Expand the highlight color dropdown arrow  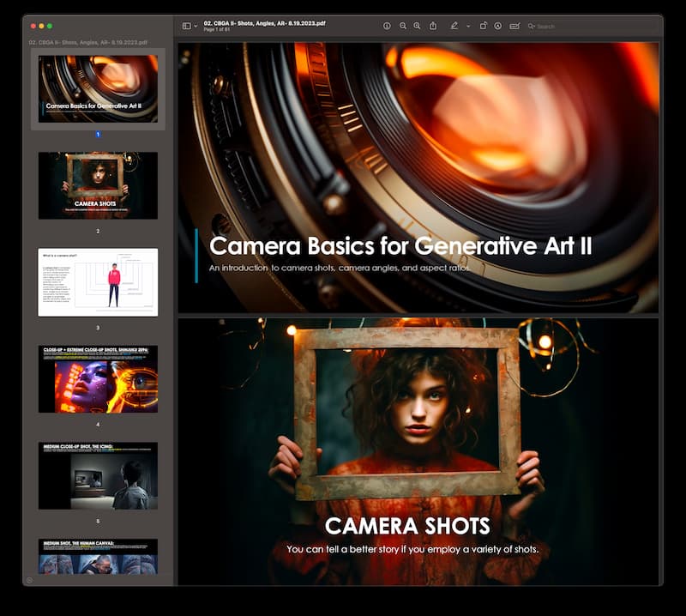point(467,26)
